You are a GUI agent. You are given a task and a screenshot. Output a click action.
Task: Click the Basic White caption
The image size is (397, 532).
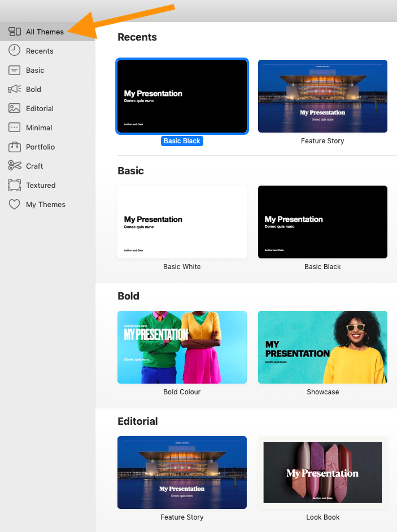click(182, 267)
